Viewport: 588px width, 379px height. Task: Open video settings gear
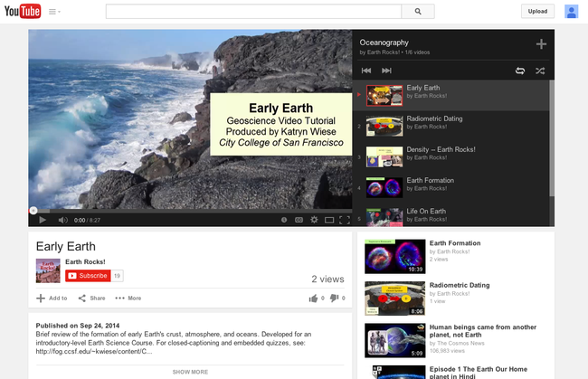click(314, 220)
